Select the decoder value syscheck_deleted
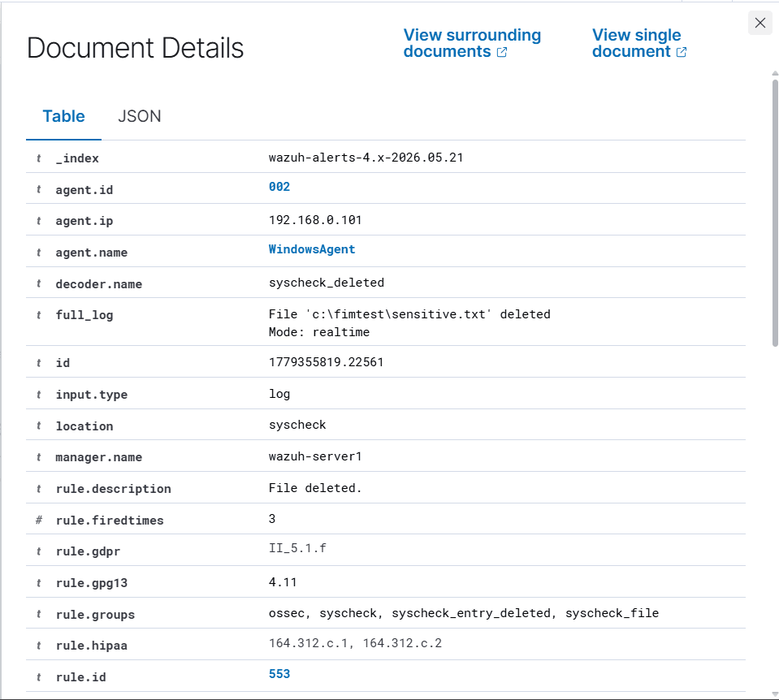 point(327,283)
